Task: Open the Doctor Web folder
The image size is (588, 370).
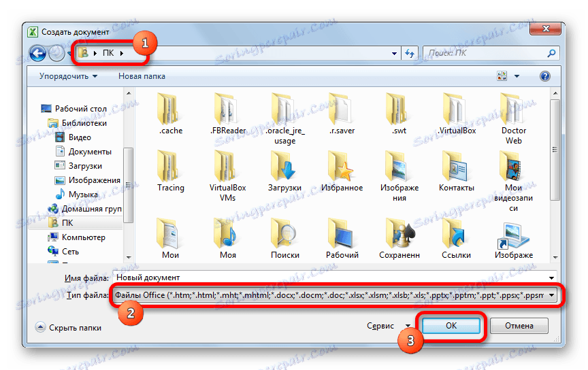Action: pyautogui.click(x=513, y=119)
